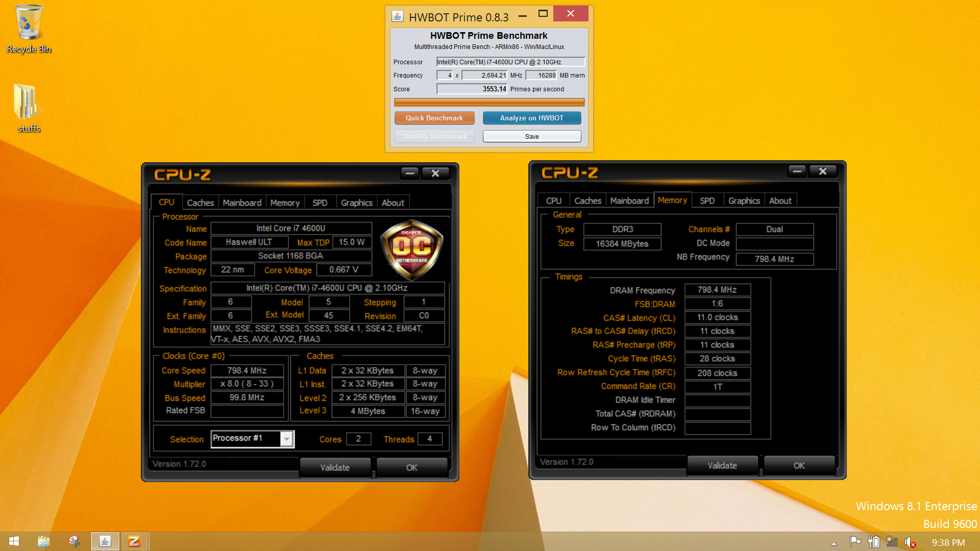Minimize the HWBOT Prime window
Screen dimensions: 980x551
pyautogui.click(x=523, y=16)
